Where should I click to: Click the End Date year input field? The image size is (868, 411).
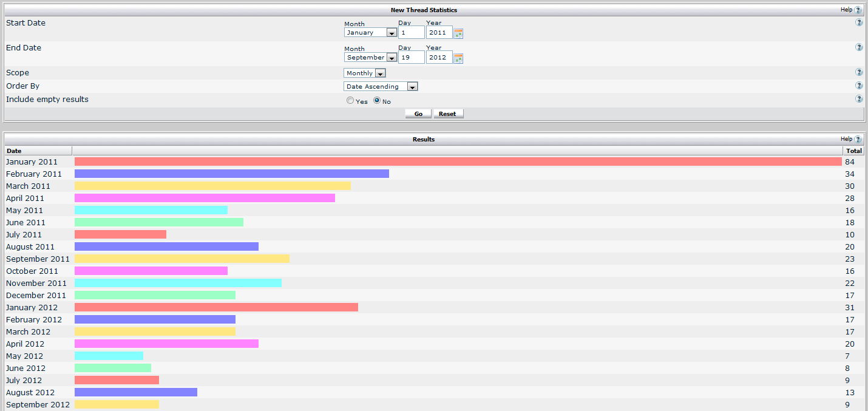click(439, 58)
